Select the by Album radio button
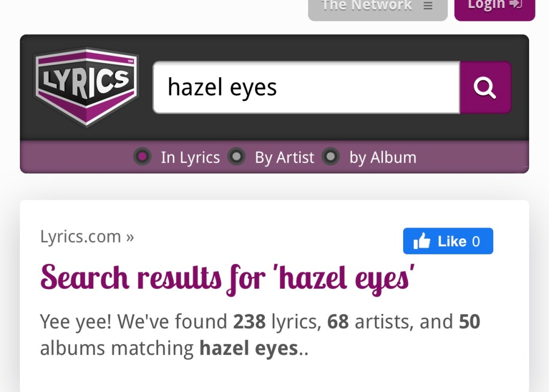This screenshot has width=549, height=392. point(331,157)
